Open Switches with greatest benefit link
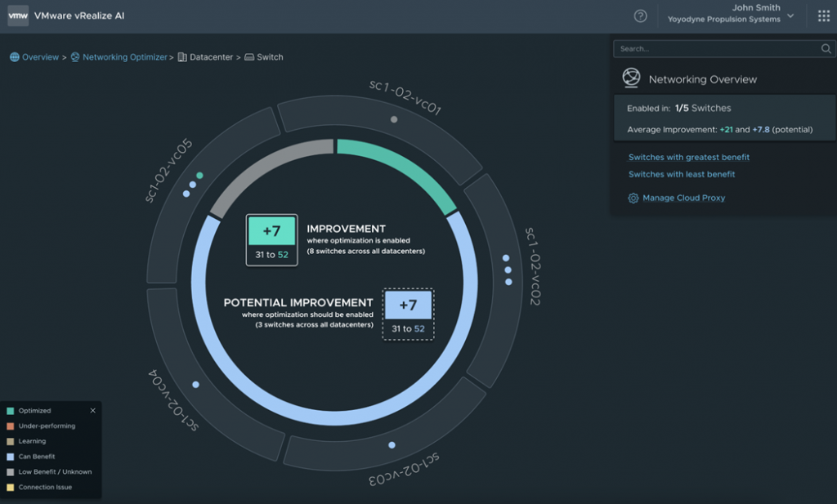The image size is (837, 504). [x=688, y=157]
